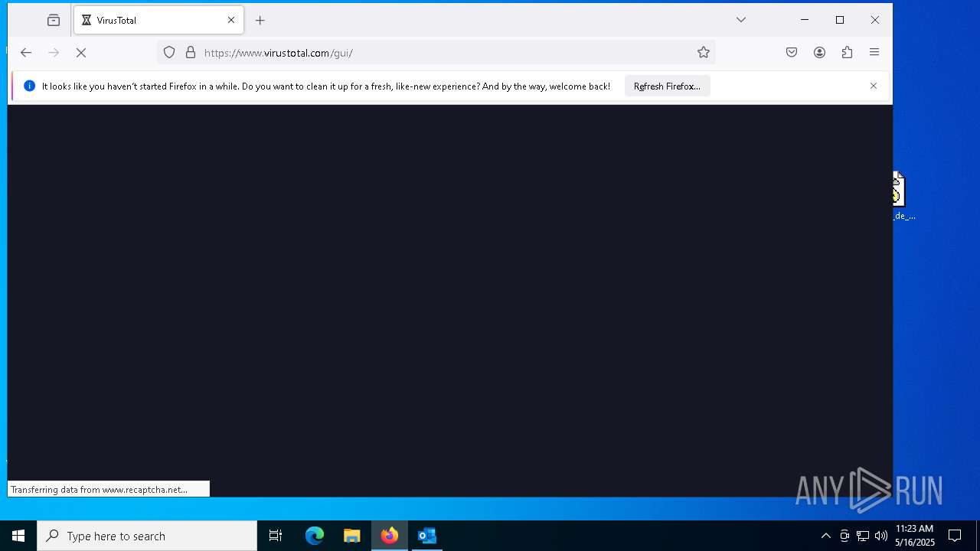The height and width of the screenshot is (551, 980).
Task: Go back one page
Action: pos(26,53)
